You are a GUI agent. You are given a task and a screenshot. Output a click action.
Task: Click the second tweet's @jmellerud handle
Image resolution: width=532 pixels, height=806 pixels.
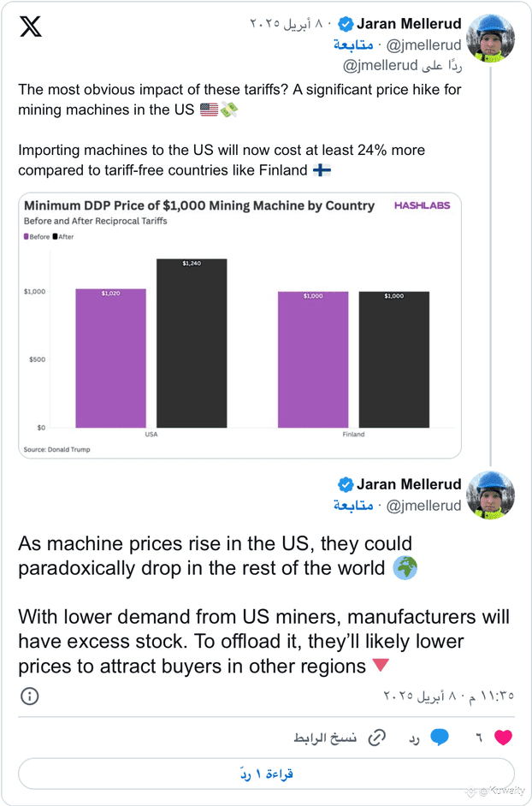pos(424,506)
